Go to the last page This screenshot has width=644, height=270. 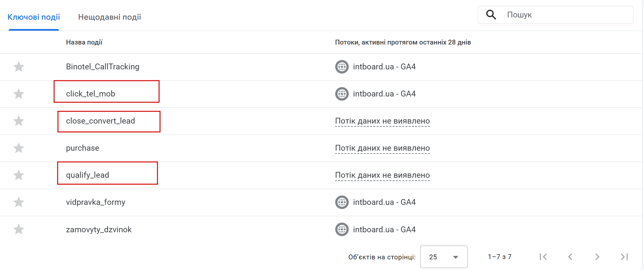(x=624, y=257)
